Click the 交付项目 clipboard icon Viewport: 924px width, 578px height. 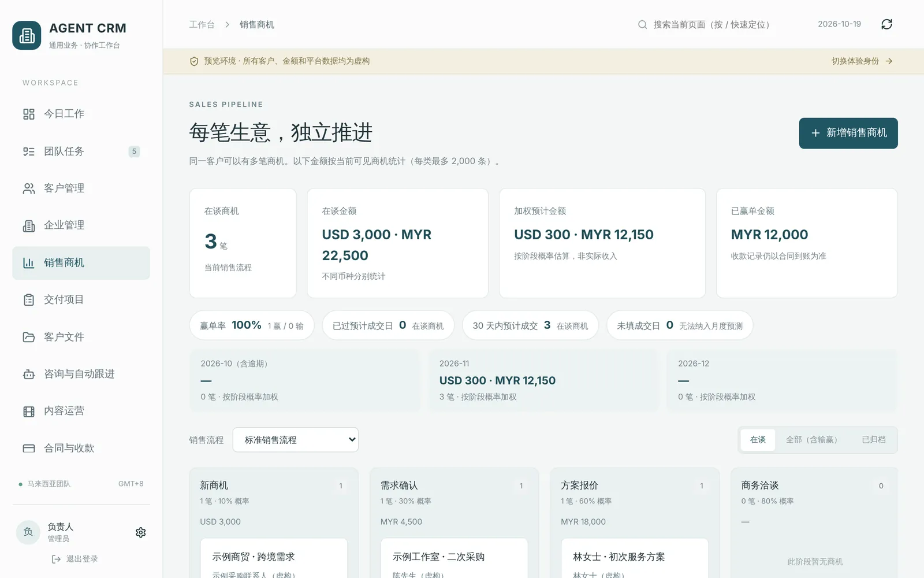29,300
